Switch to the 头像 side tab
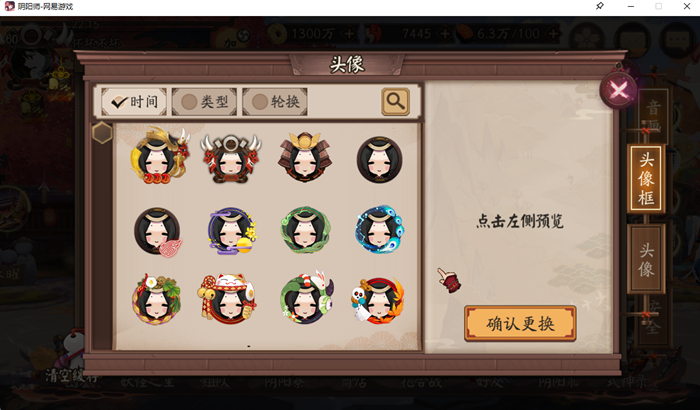The height and width of the screenshot is (410, 700). (646, 259)
